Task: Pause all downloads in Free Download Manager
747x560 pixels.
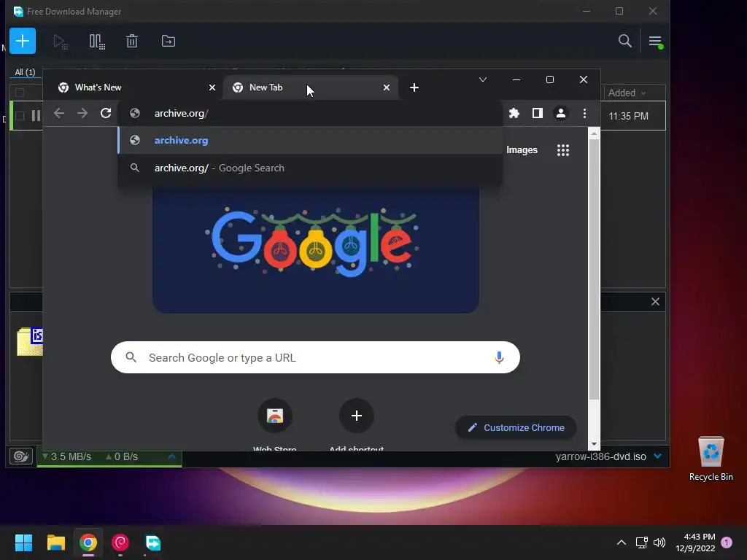Action: click(97, 42)
